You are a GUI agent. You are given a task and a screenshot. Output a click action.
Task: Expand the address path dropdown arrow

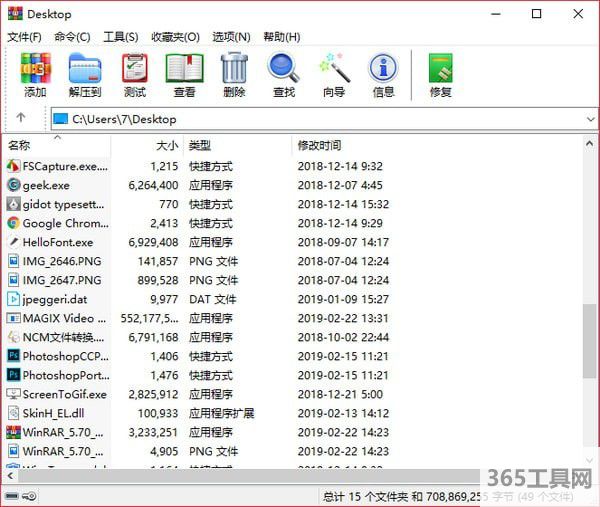click(589, 119)
